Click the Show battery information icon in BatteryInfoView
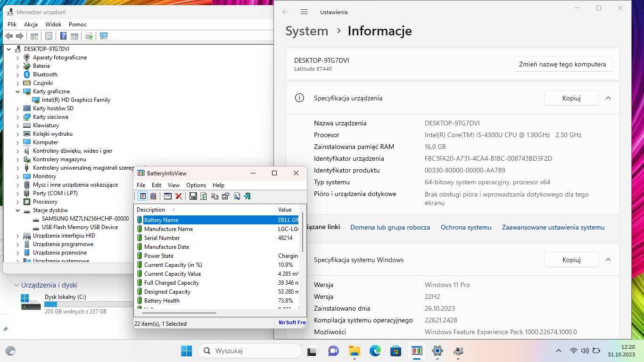The height and width of the screenshot is (362, 644). coord(143,196)
